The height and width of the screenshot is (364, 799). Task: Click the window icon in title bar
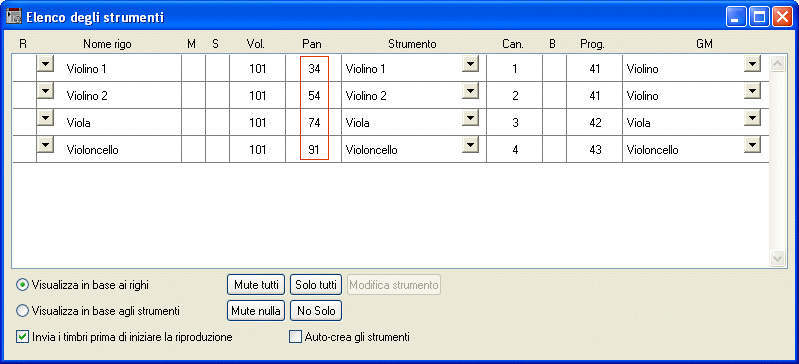pyautogui.click(x=14, y=16)
